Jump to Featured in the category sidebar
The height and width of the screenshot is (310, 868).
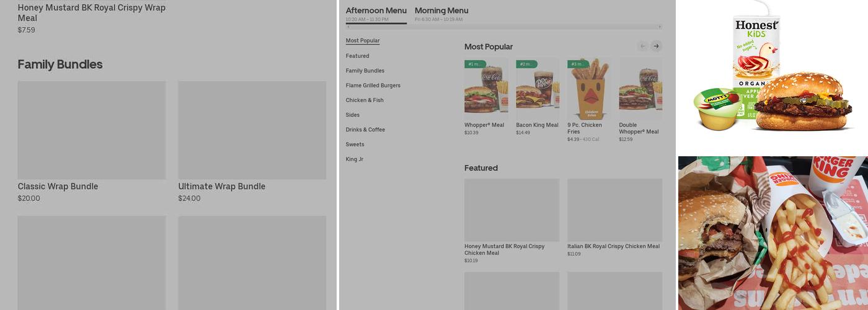(x=358, y=56)
